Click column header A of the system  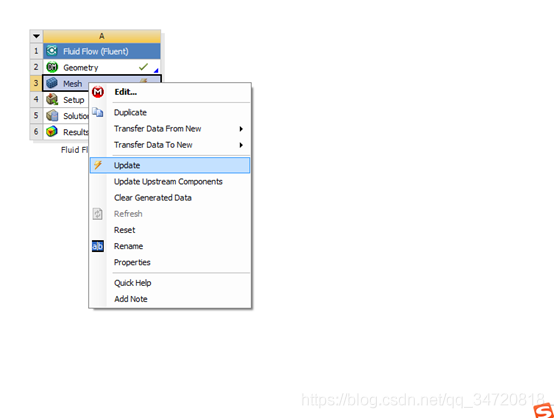pyautogui.click(x=102, y=36)
